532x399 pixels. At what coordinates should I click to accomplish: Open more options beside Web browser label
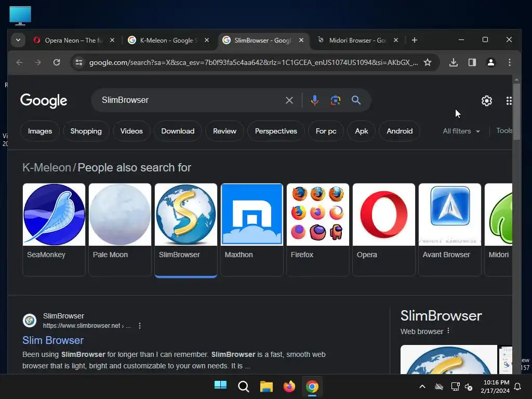[x=448, y=331]
